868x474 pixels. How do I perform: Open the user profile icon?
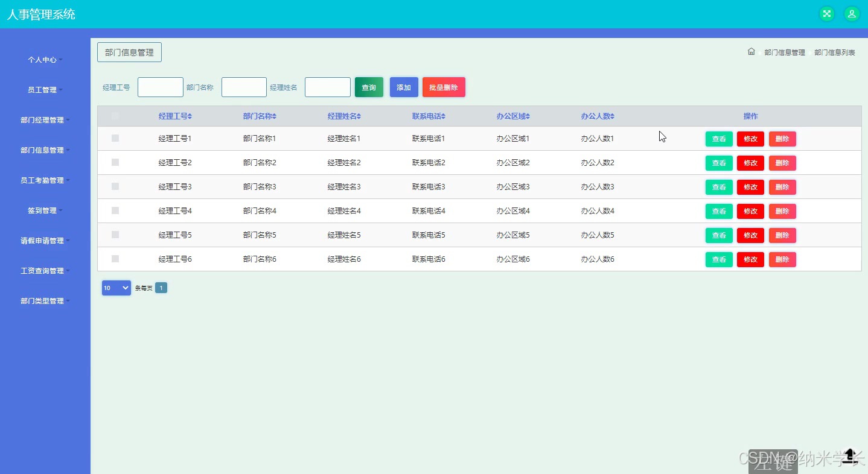point(852,14)
